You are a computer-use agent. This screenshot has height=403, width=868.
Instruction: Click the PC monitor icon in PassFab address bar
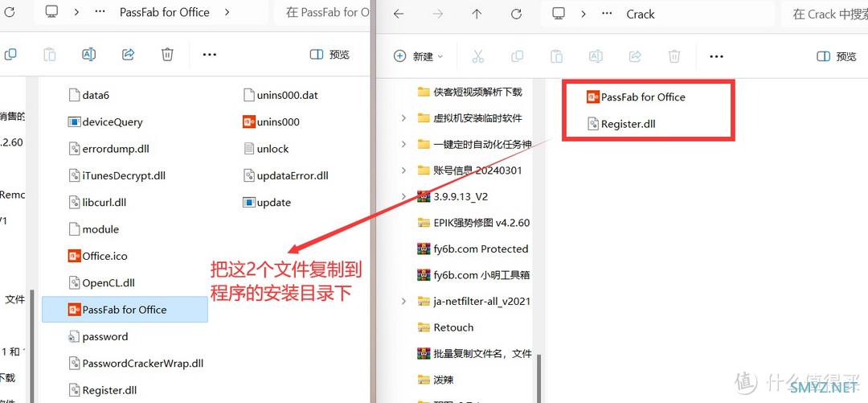point(53,13)
